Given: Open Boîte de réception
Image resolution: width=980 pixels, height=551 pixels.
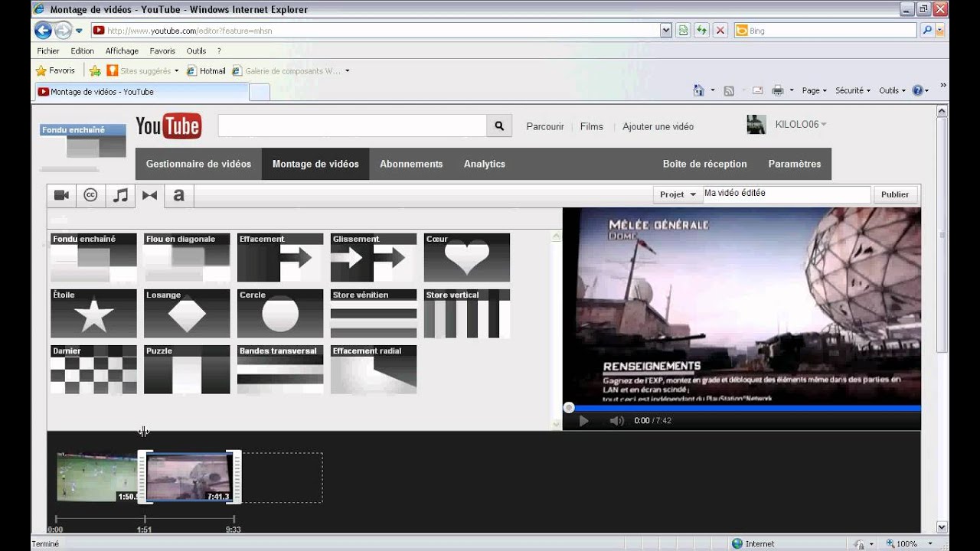Looking at the screenshot, I should pyautogui.click(x=705, y=164).
